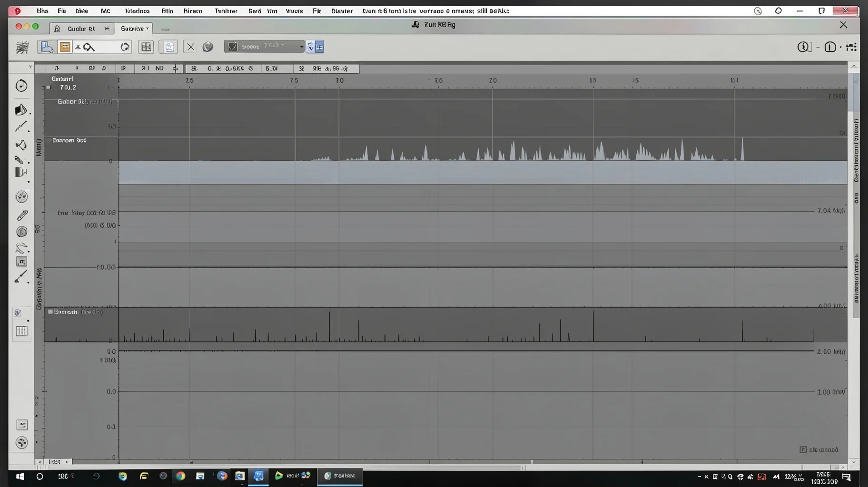Toggle the half-circle contrast icon
Image resolution: width=868 pixels, height=487 pixels.
pos(830,47)
